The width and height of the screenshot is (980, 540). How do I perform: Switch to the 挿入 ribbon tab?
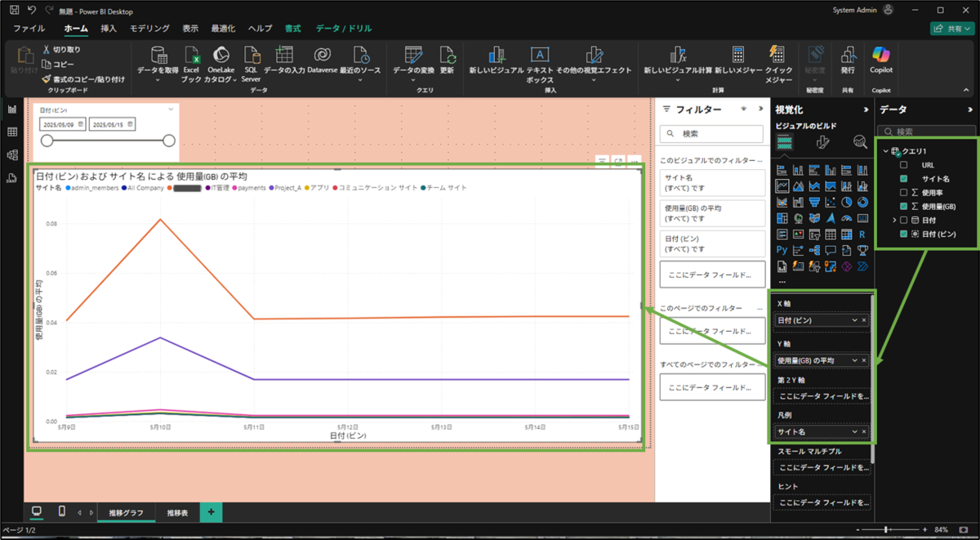pyautogui.click(x=109, y=29)
